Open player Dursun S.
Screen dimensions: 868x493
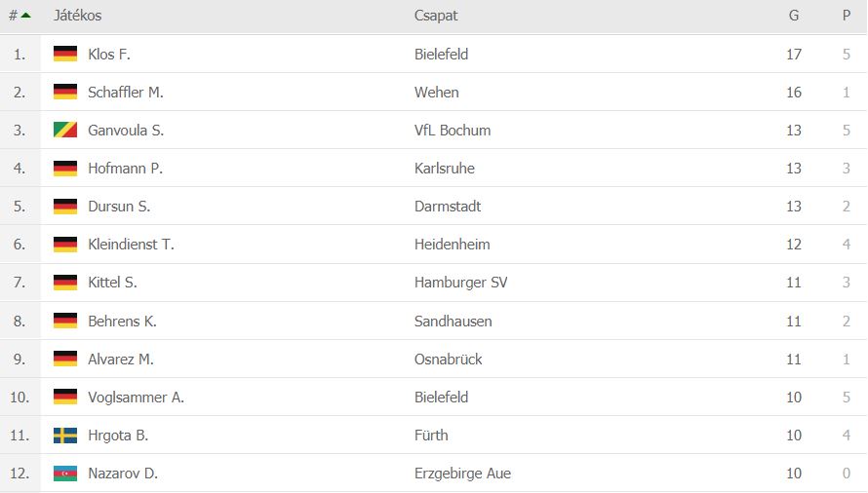point(119,207)
